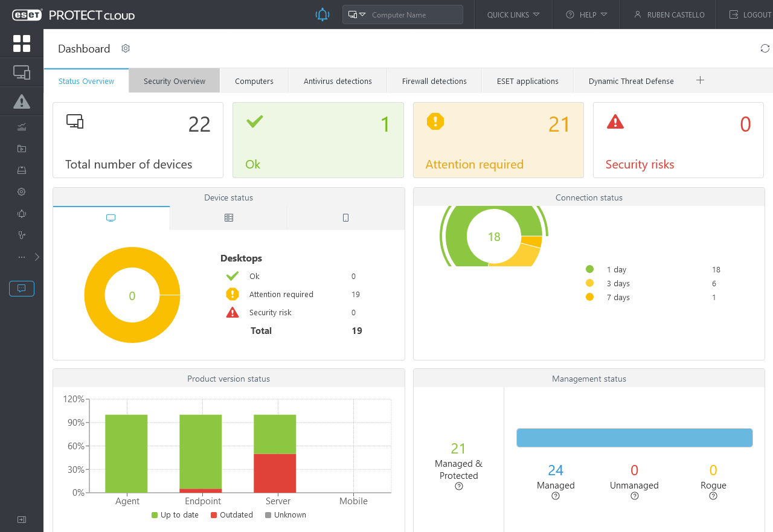The width and height of the screenshot is (773, 532).
Task: Open the Notifications bell icon in sidebar
Action: (x=22, y=214)
